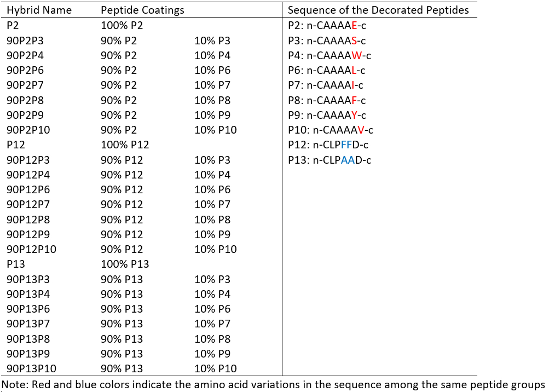Select 10% P9 in the 90P12P9 row
Screen dimensions: 549x392
tap(212, 234)
